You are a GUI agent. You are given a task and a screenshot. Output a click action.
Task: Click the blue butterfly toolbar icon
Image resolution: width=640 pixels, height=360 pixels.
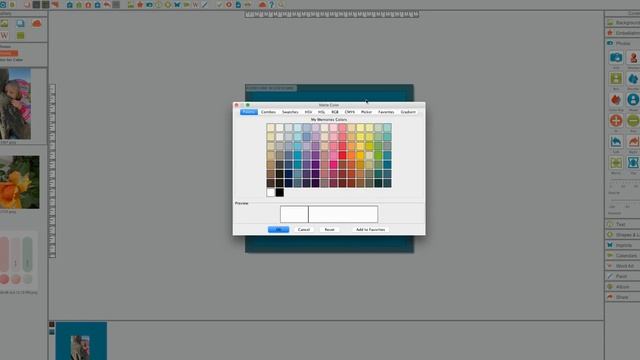click(177, 5)
